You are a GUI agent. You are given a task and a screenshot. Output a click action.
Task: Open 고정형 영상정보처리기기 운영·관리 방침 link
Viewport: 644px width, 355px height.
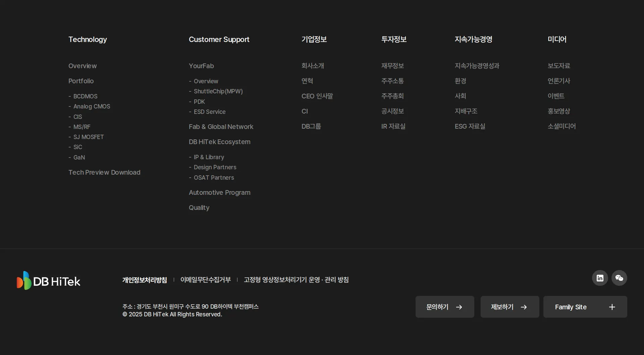pyautogui.click(x=296, y=280)
